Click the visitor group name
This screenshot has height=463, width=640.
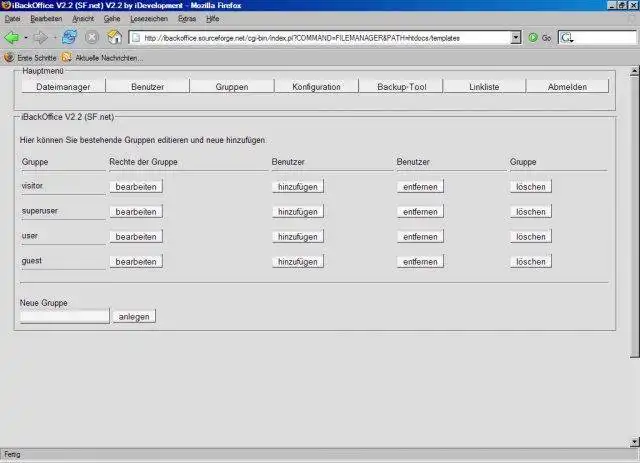pos(32,185)
